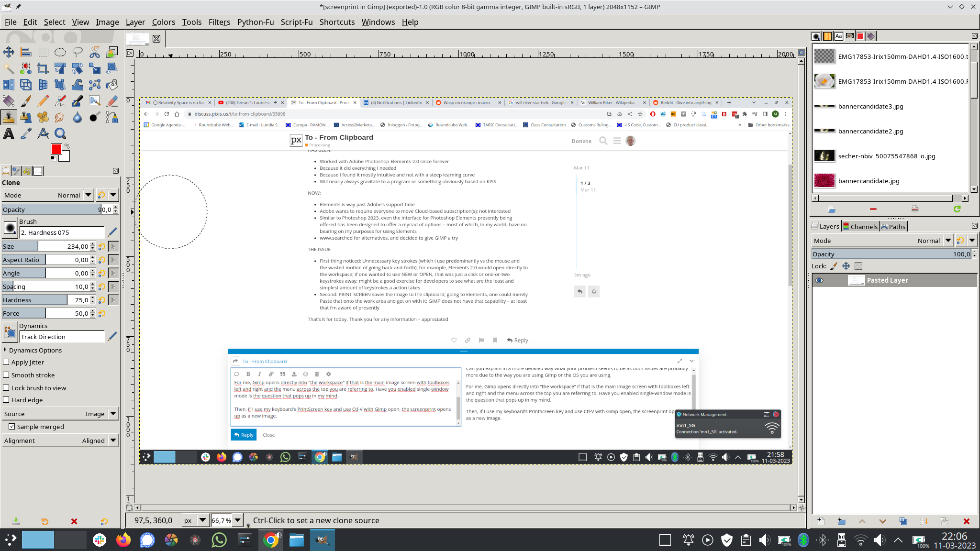Switch to the Channels tab
Screen dimensions: 980x551
pos(860,227)
